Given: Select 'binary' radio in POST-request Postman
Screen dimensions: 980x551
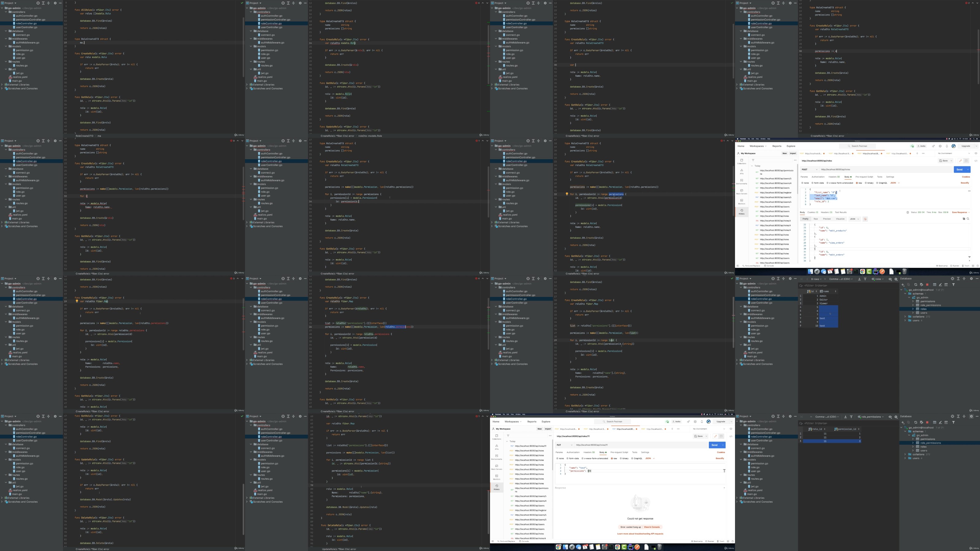Looking at the screenshot, I should 869,183.
